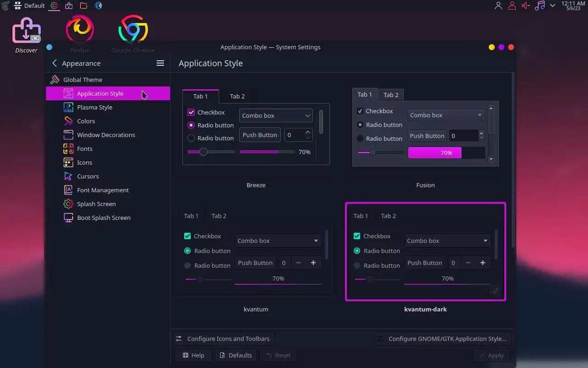This screenshot has height=368, width=588.
Task: Open the Fonts settings page
Action: click(108, 149)
